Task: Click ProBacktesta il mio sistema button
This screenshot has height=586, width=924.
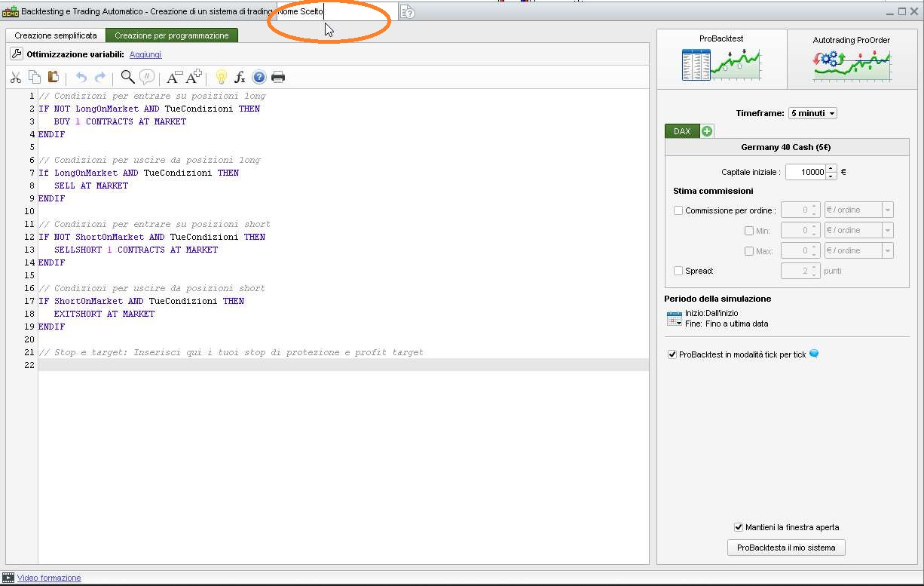Action: coord(786,548)
